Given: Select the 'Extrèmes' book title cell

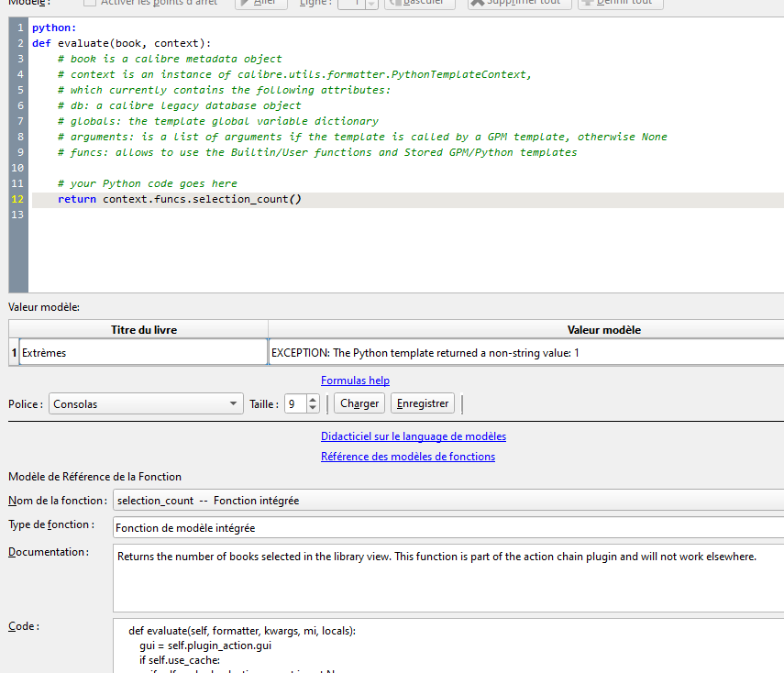Looking at the screenshot, I should click(x=142, y=352).
